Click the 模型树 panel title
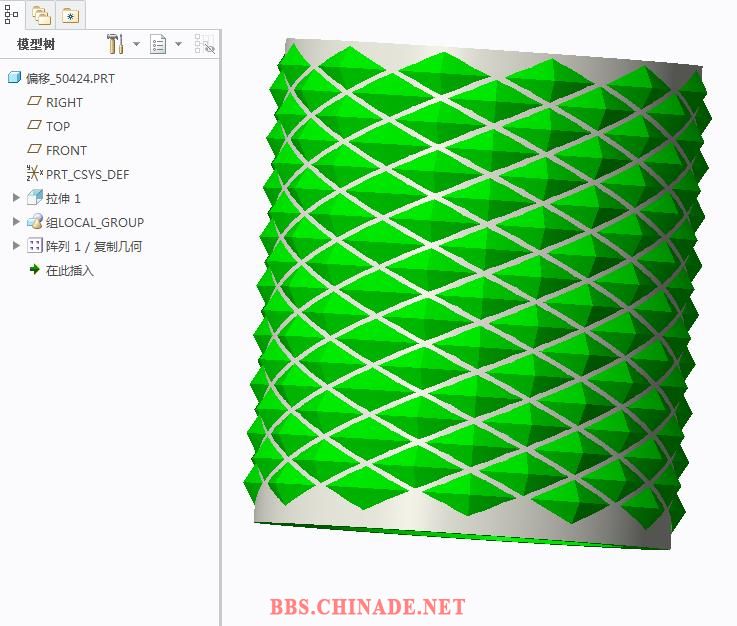The height and width of the screenshot is (626, 737). (x=36, y=44)
